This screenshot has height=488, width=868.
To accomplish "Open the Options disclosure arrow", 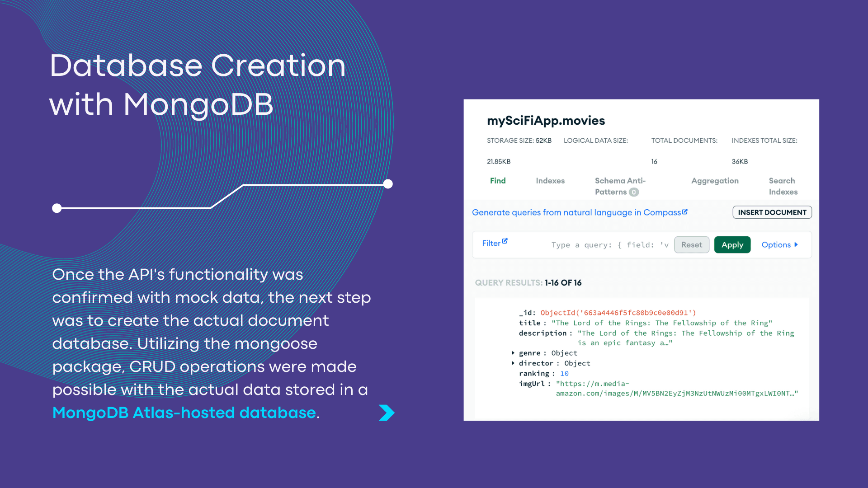I will click(796, 244).
